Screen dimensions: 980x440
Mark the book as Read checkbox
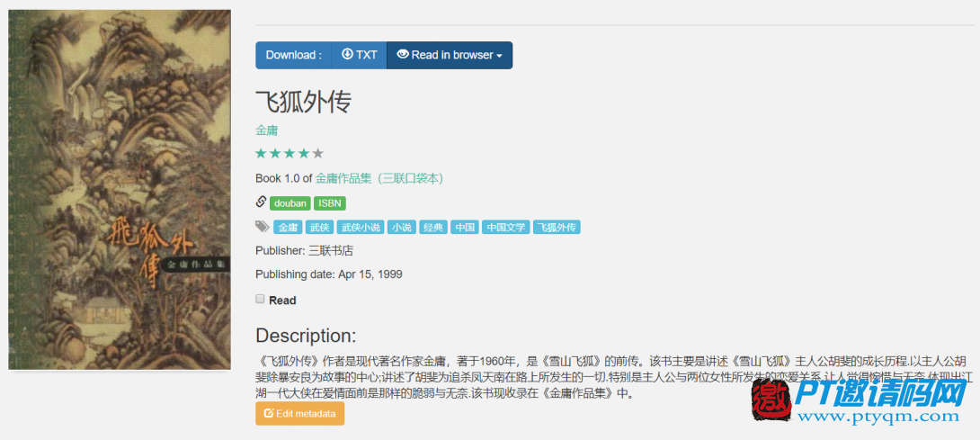[x=260, y=299]
